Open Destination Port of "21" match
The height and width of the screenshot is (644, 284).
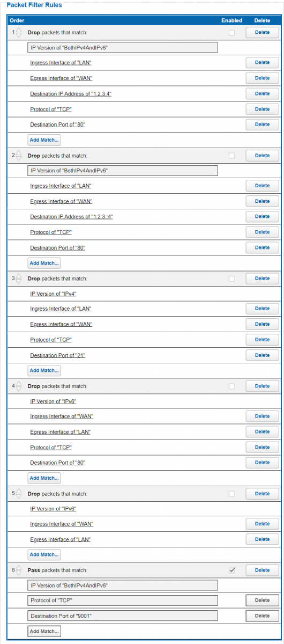[58, 355]
